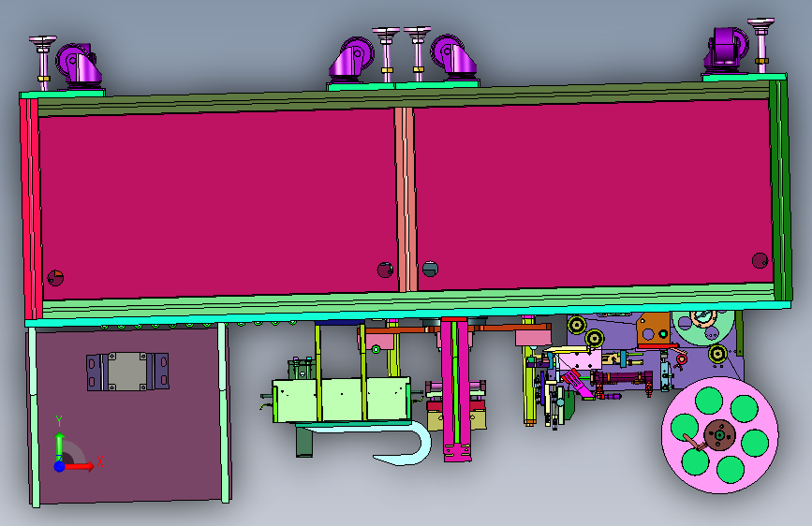Select the pink block right of the magenta column
Screen dimensions: 812x526
[533, 338]
